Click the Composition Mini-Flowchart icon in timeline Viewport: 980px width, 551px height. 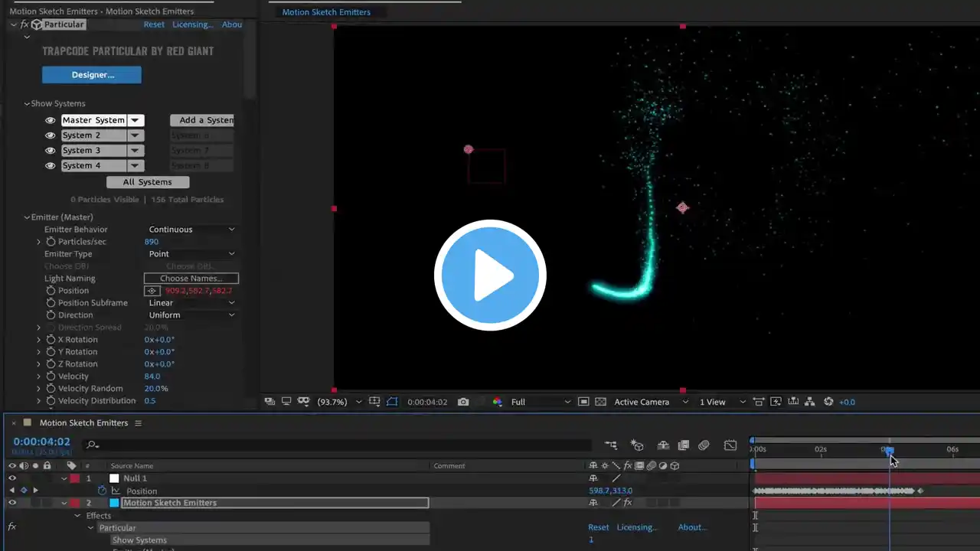coord(611,445)
